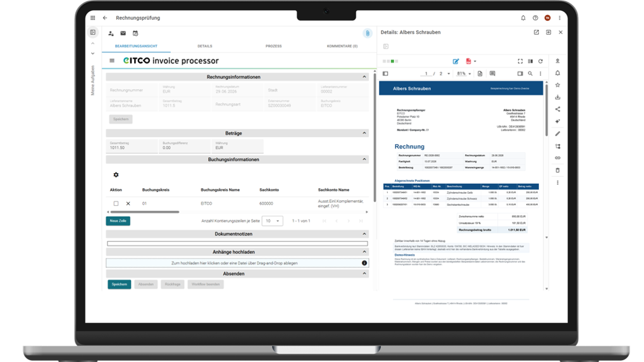Toggle the left sidebar panel icon
Viewport: 644px width, 362px height.
pyautogui.click(x=93, y=32)
